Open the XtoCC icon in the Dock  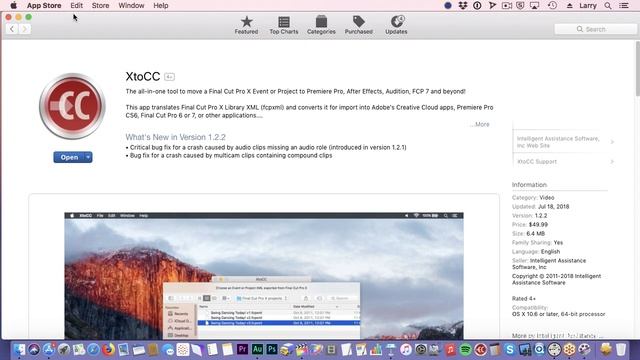click(x=480, y=349)
